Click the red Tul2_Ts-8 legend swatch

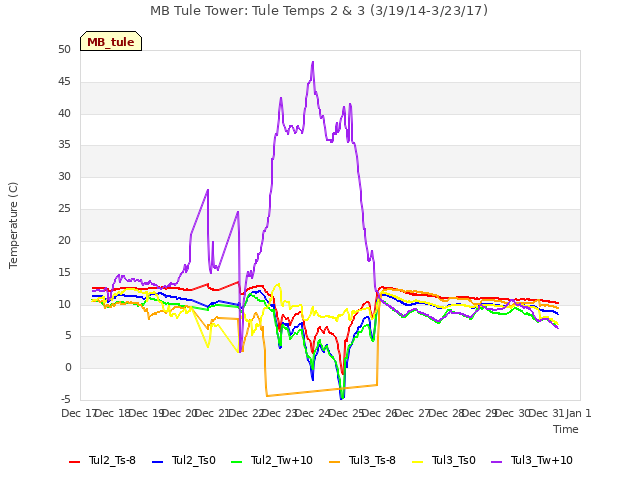pyautogui.click(x=75, y=462)
